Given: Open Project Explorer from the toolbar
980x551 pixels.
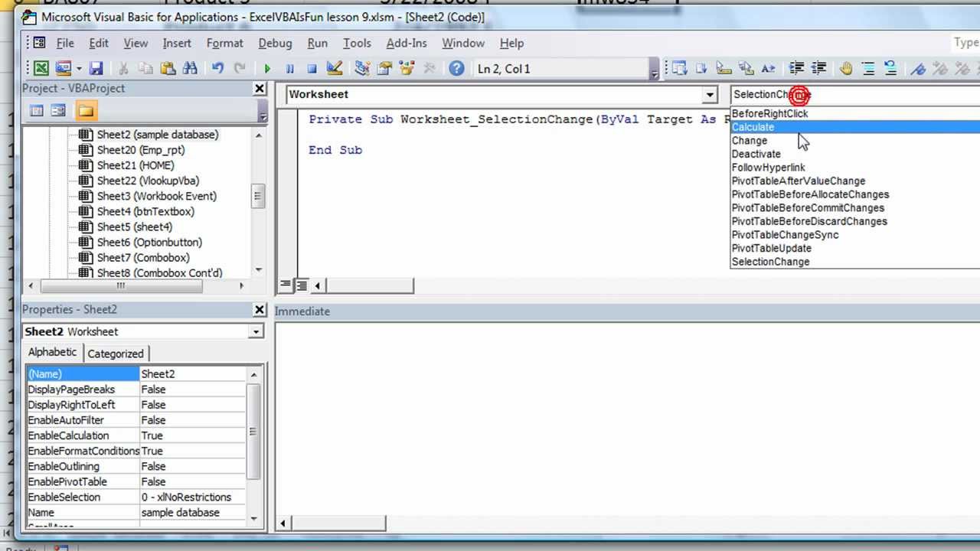Looking at the screenshot, I should click(x=362, y=69).
